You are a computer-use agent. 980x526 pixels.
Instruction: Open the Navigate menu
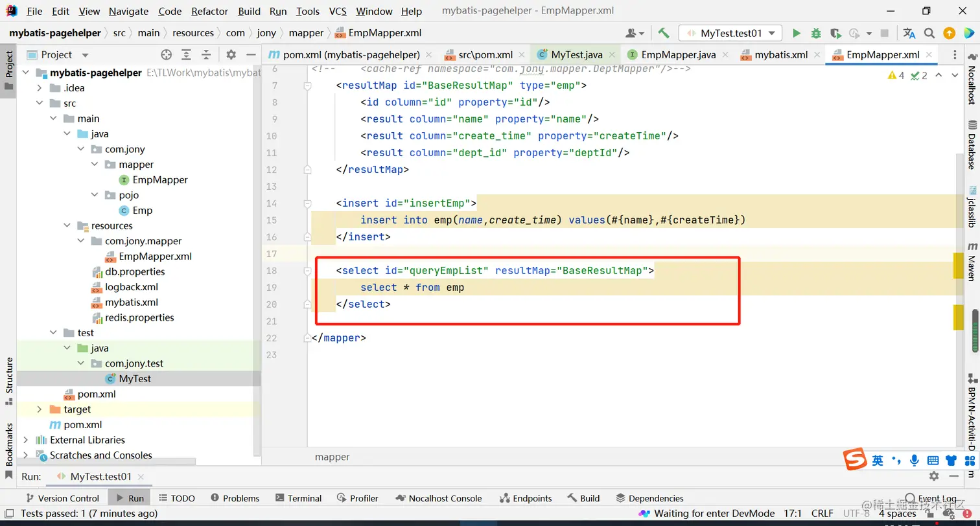pyautogui.click(x=128, y=11)
